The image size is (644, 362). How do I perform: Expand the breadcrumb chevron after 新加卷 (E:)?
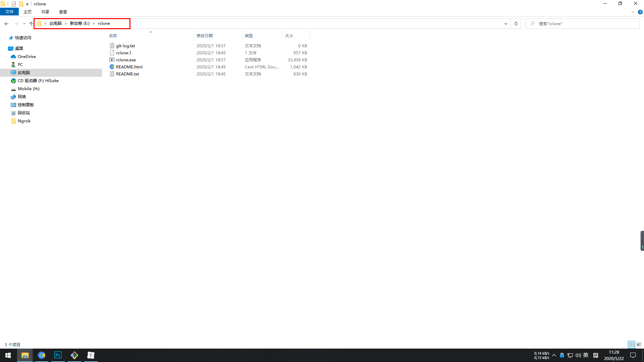click(x=94, y=23)
